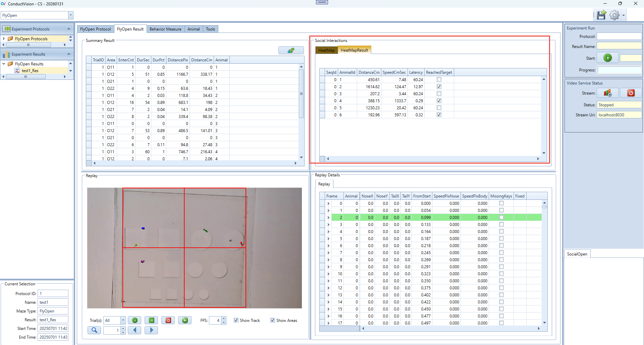The width and height of the screenshot is (644, 345).
Task: Select the HeatMap tab
Action: (x=326, y=50)
